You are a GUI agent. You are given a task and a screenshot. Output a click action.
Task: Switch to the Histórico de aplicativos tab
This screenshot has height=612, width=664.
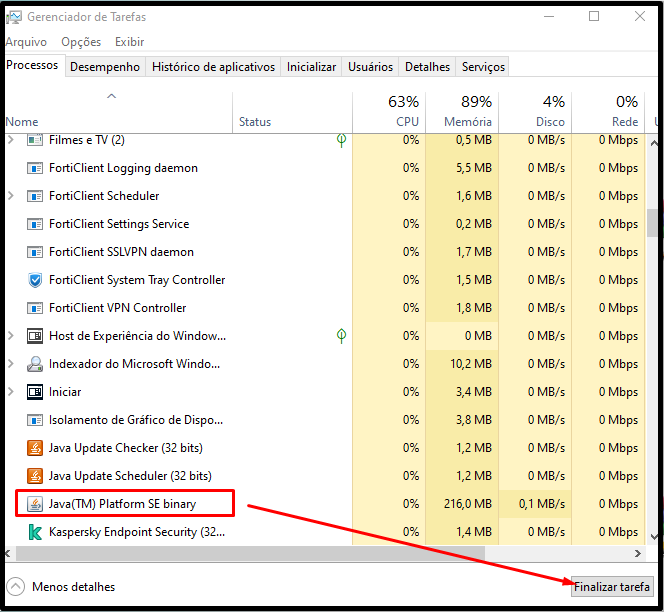click(x=213, y=67)
